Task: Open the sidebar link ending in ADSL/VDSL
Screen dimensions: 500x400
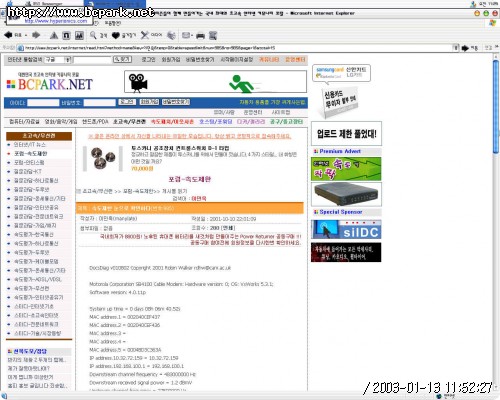Action: 37,279
